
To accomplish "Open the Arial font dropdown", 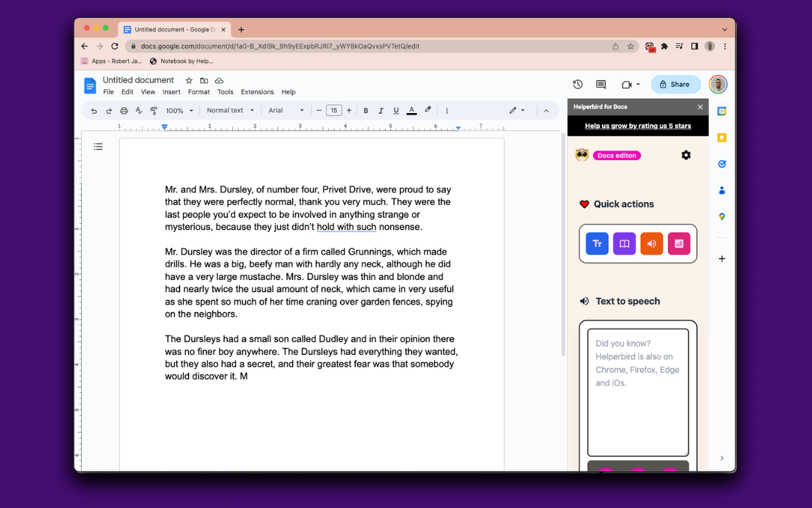I will coord(286,110).
